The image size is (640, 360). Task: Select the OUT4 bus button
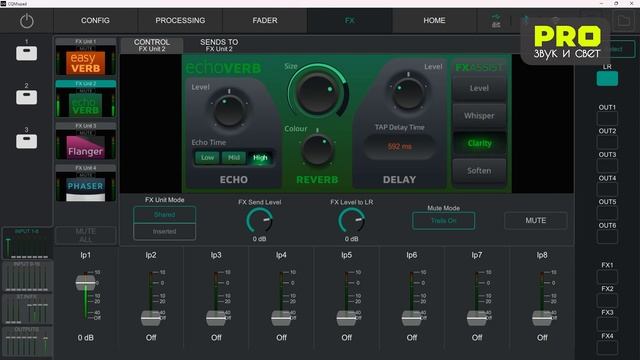(x=607, y=190)
